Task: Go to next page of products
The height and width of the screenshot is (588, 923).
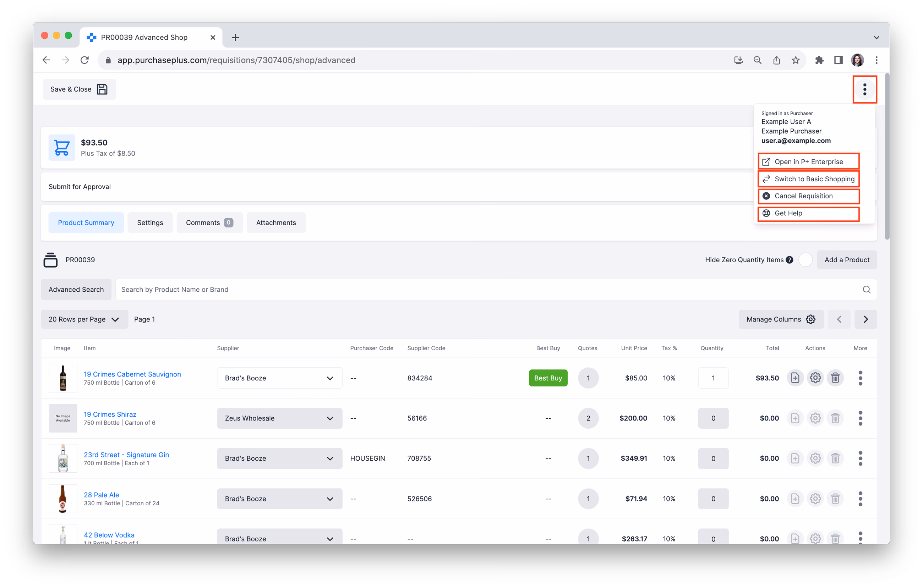Action: point(865,319)
